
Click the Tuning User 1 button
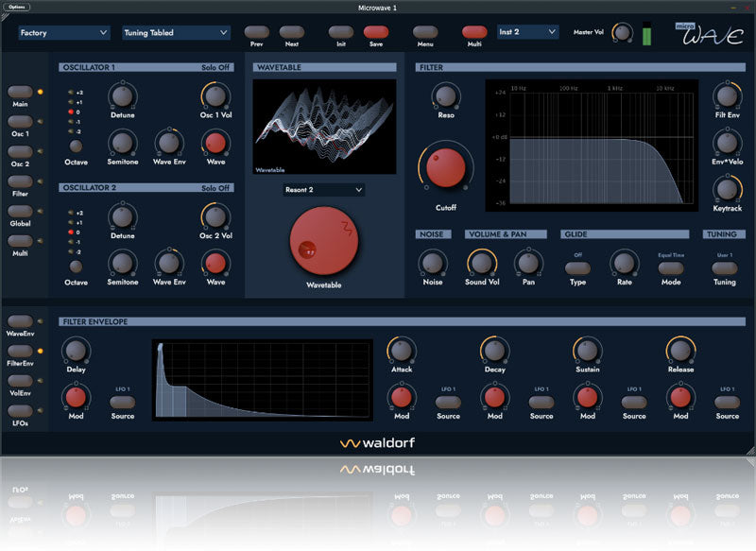click(x=725, y=267)
